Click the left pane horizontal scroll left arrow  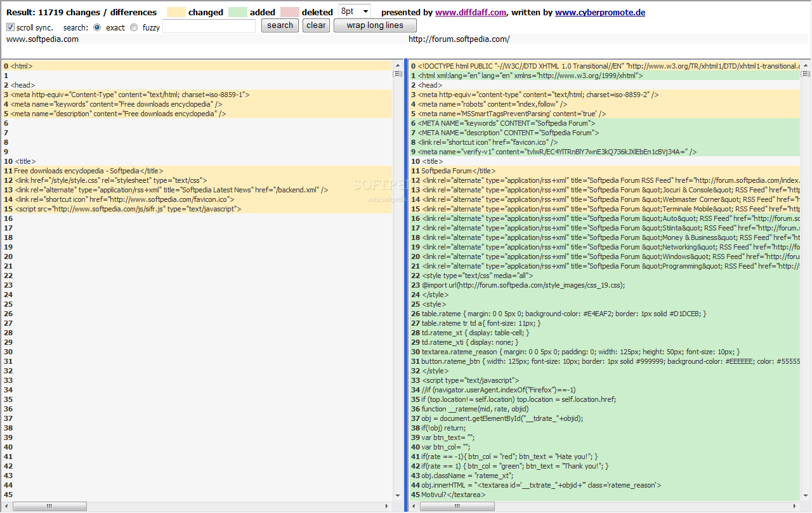(6, 507)
